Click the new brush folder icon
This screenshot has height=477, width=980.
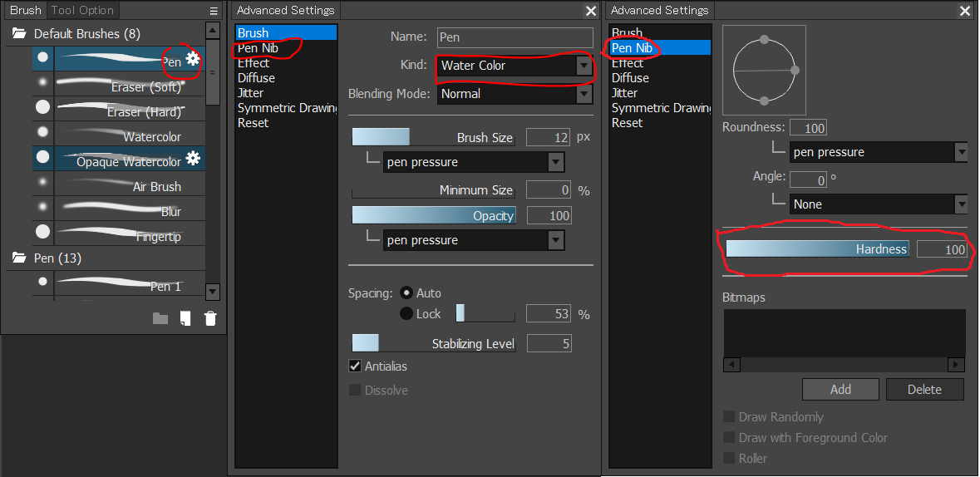(x=160, y=318)
